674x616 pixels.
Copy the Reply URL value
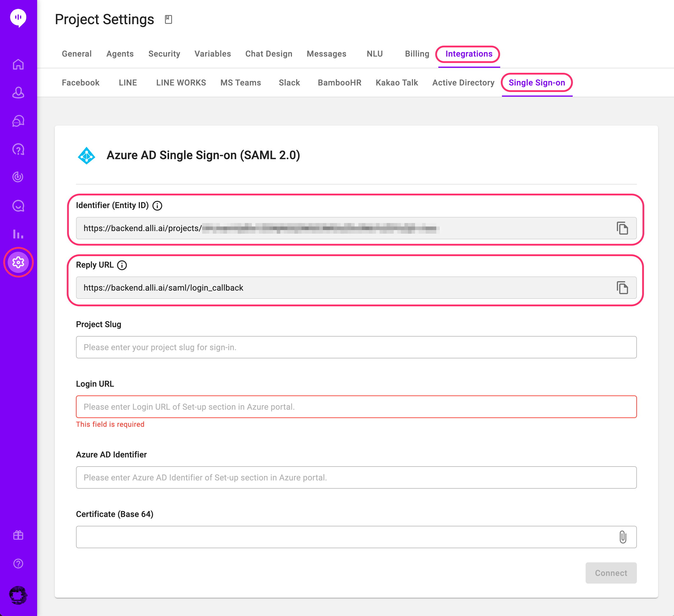[622, 288]
